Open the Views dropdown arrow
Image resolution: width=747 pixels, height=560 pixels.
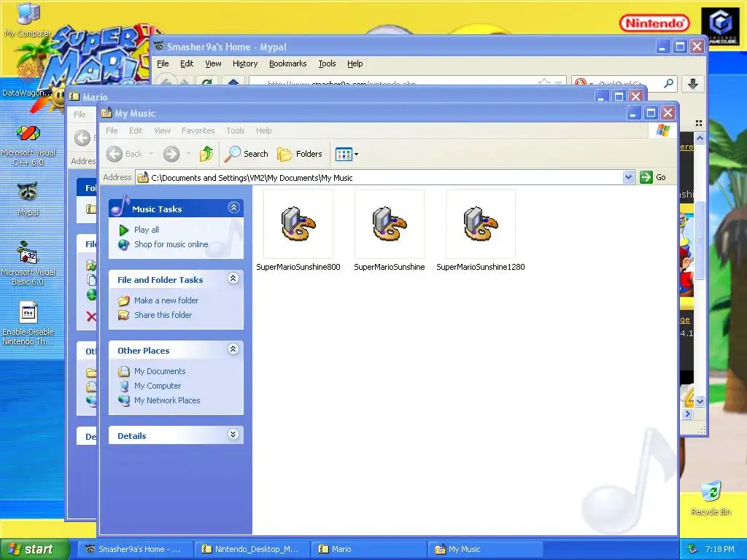pos(356,155)
